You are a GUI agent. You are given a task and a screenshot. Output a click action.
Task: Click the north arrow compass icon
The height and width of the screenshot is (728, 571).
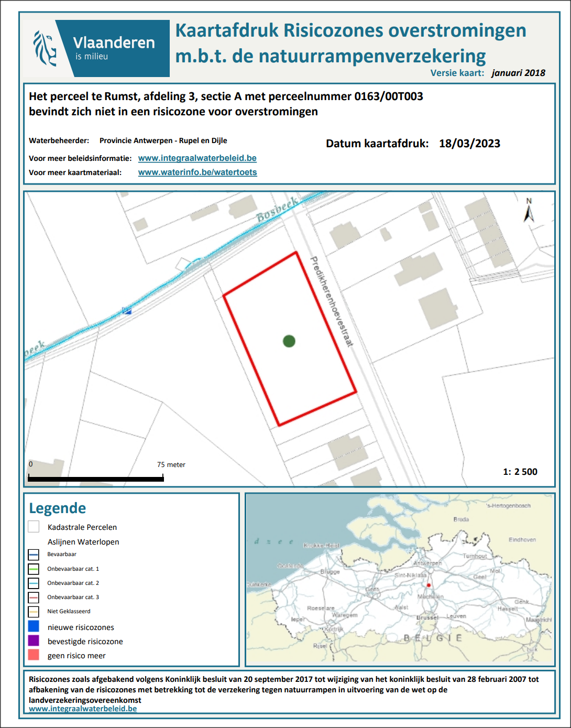(529, 210)
